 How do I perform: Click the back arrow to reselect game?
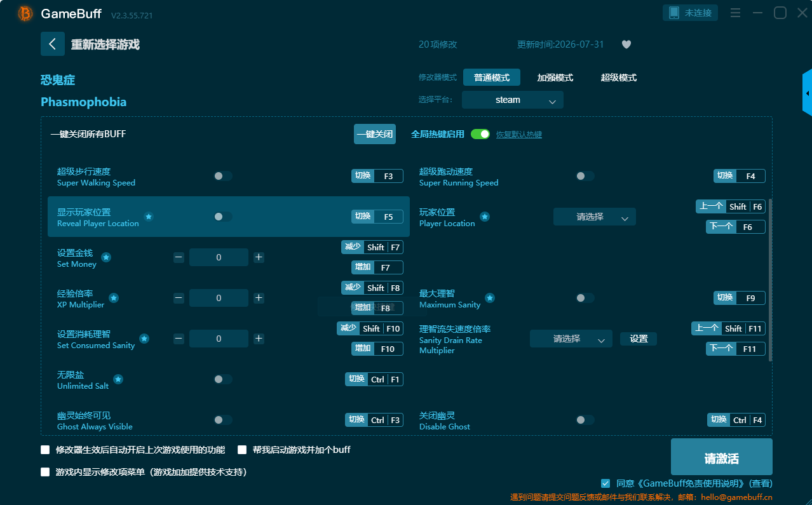tap(53, 44)
